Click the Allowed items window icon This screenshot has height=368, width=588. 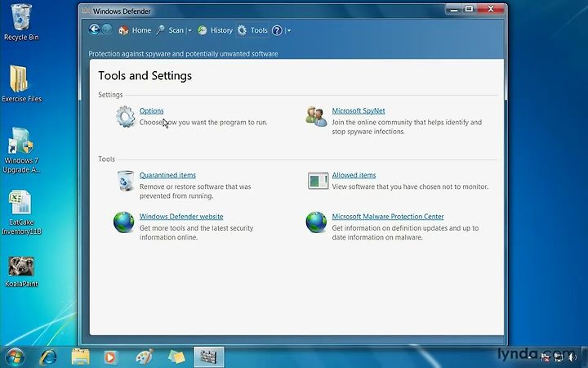pos(318,181)
